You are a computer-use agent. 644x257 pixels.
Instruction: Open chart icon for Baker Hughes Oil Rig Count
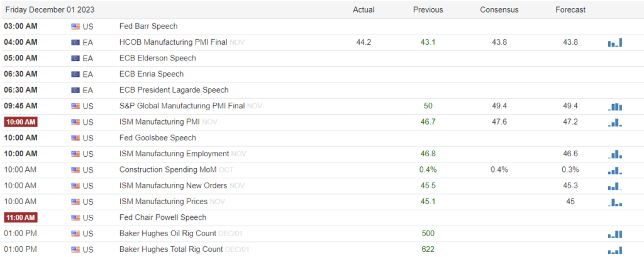pos(615,234)
